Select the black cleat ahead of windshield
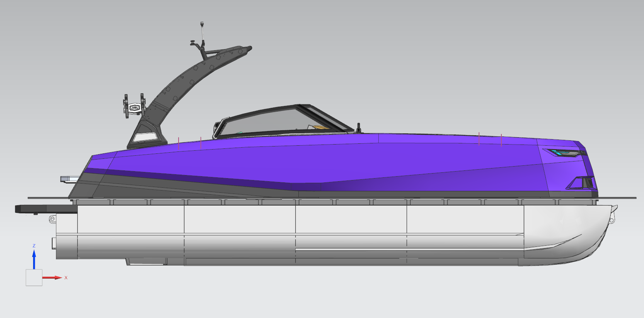 359,128
